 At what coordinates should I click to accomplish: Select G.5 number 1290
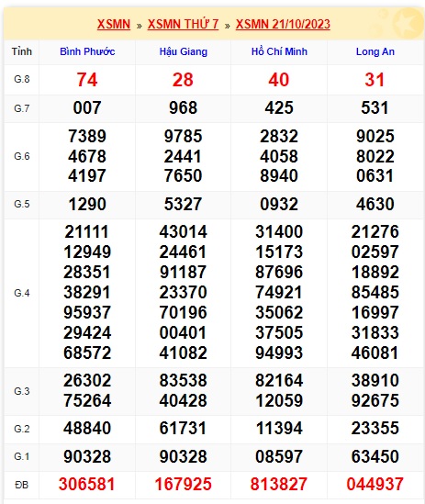(x=87, y=204)
